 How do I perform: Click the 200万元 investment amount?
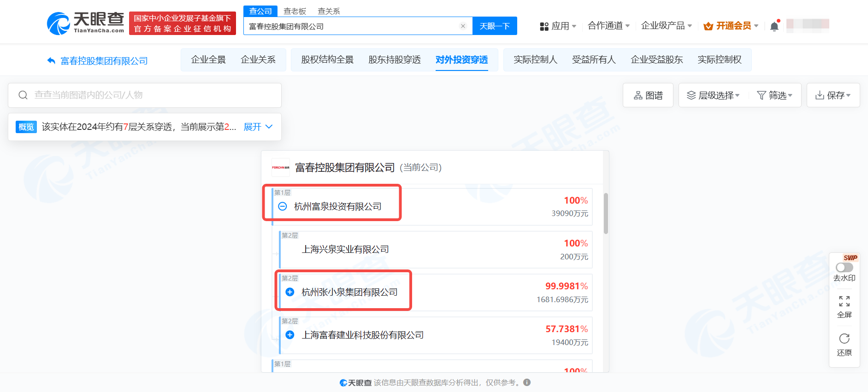coord(574,257)
